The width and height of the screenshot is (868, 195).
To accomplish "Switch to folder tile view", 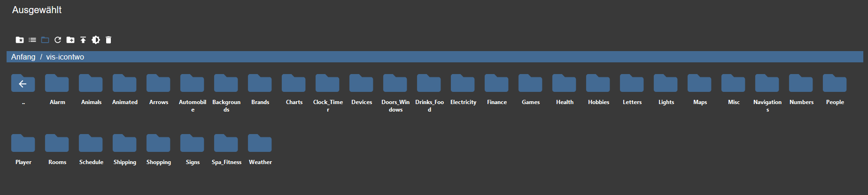I will [x=45, y=40].
